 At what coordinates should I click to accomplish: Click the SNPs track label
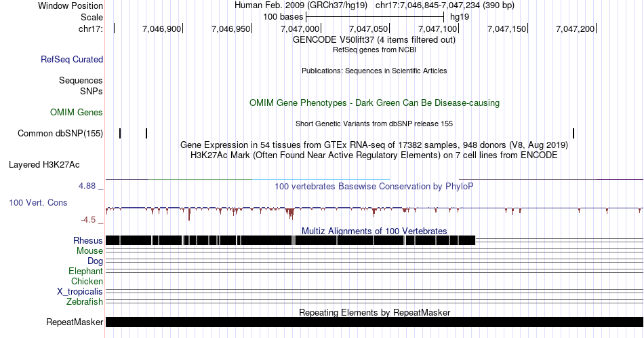pos(92,91)
